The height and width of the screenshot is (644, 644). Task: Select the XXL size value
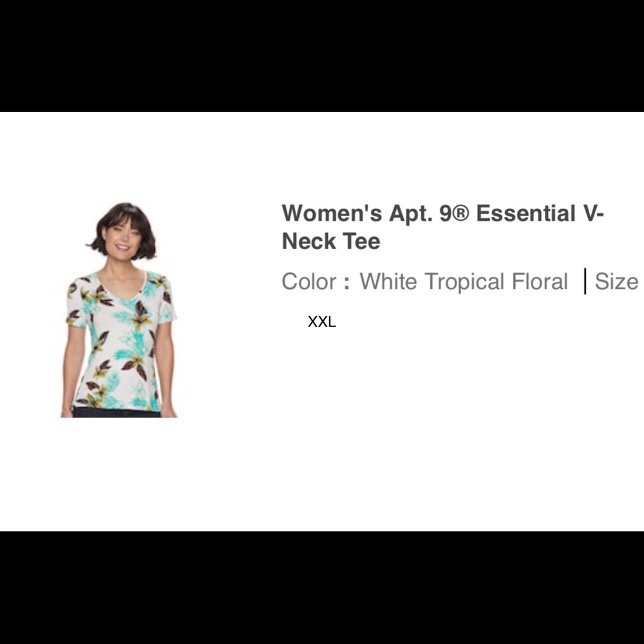322,321
